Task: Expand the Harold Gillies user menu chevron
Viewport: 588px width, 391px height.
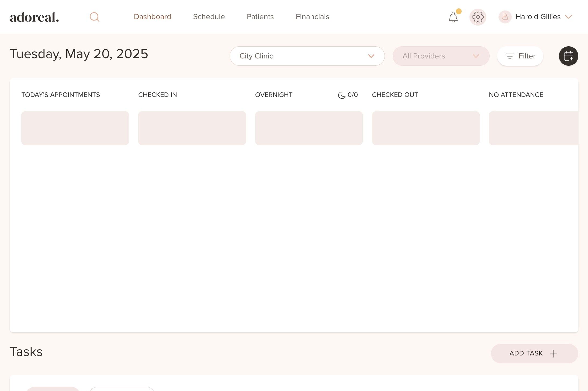Action: click(568, 17)
